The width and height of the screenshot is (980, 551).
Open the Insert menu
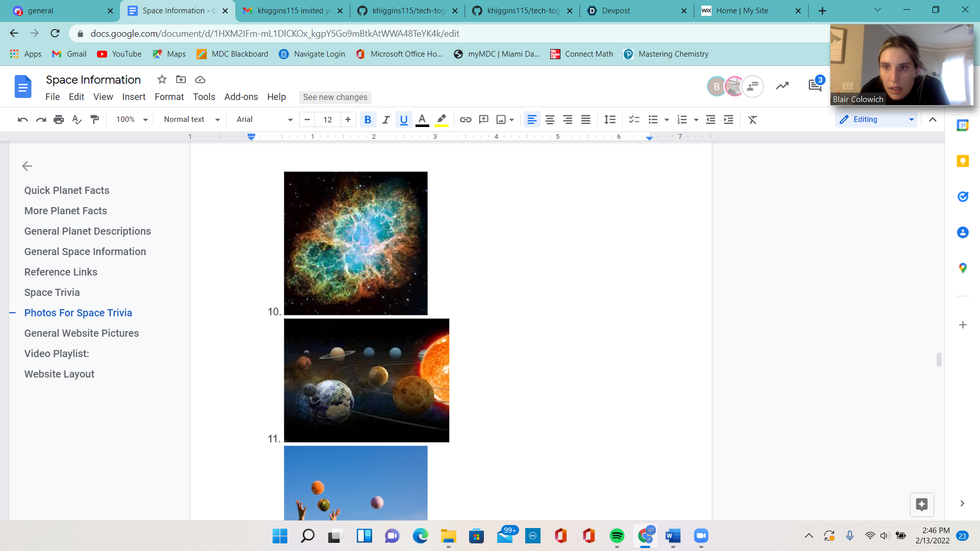pyautogui.click(x=134, y=97)
